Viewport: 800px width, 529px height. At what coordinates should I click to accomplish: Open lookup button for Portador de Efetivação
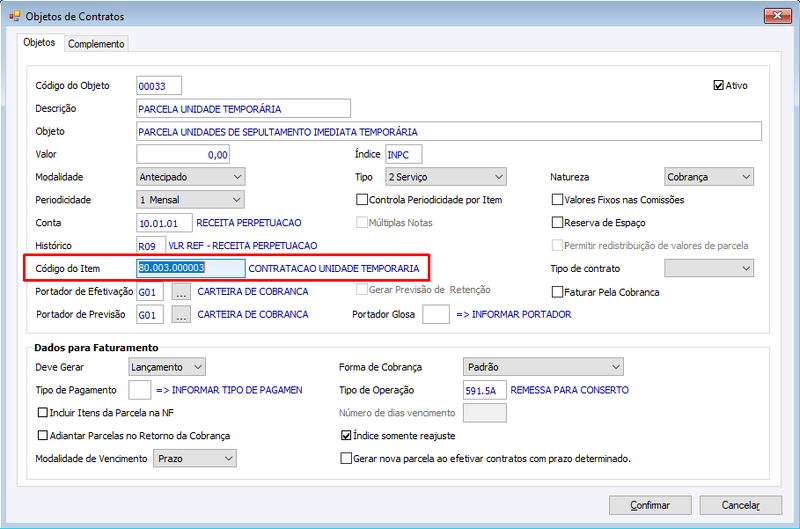(x=181, y=291)
